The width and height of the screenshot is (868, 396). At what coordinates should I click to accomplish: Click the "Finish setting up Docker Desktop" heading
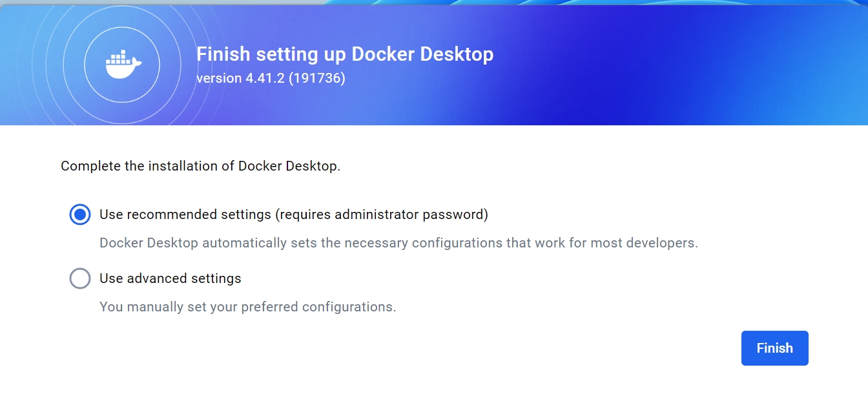(345, 54)
